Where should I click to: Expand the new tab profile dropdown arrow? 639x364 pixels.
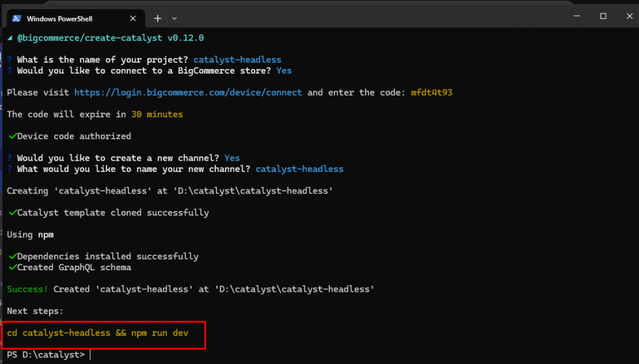(173, 18)
